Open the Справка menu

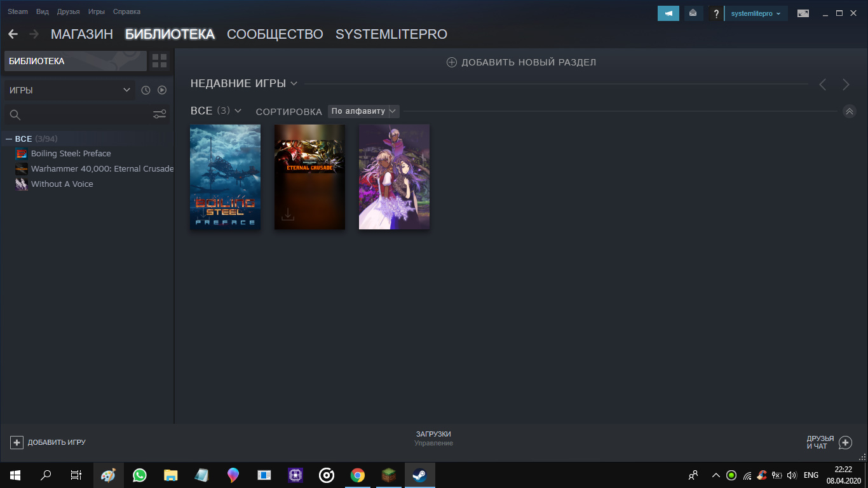point(126,11)
